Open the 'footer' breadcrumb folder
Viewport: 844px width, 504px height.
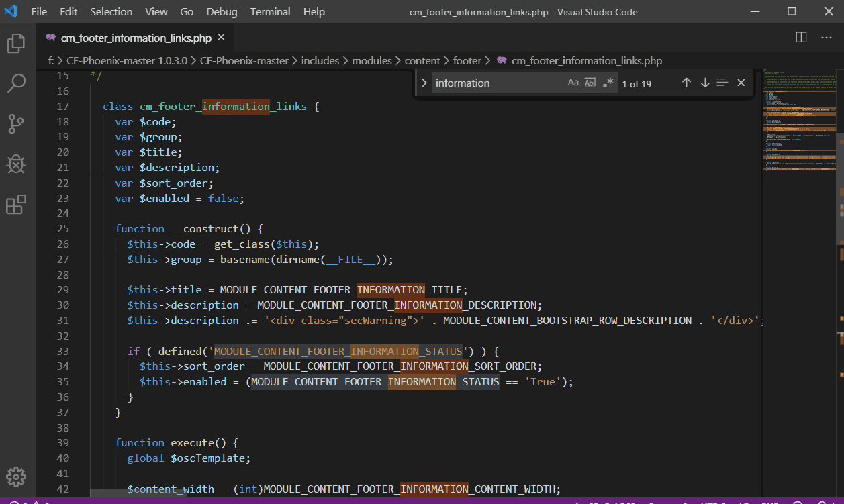pos(467,60)
